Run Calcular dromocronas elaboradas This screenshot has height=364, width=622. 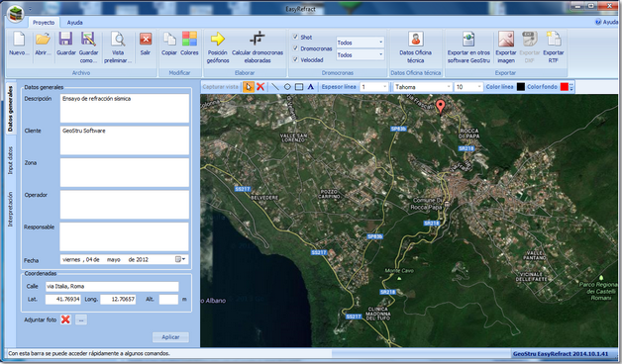[x=258, y=39]
